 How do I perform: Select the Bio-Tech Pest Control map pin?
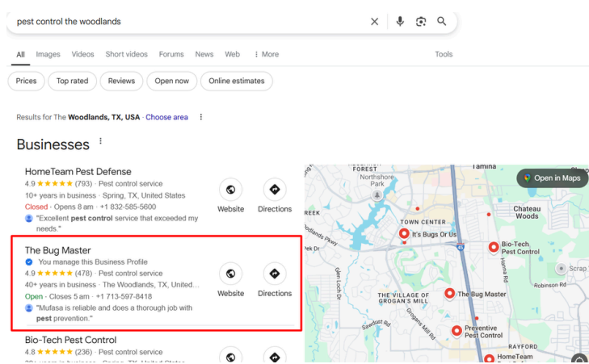[494, 247]
